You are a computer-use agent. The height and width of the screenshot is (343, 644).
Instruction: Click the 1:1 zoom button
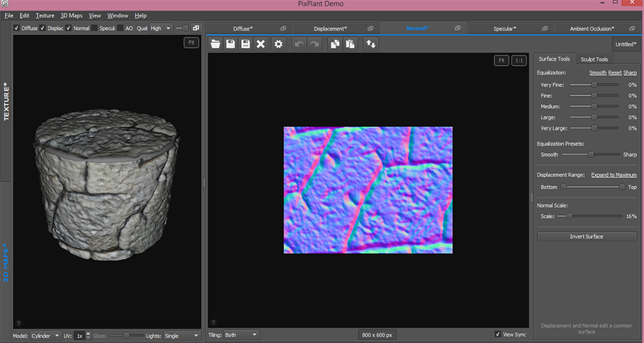click(x=520, y=61)
